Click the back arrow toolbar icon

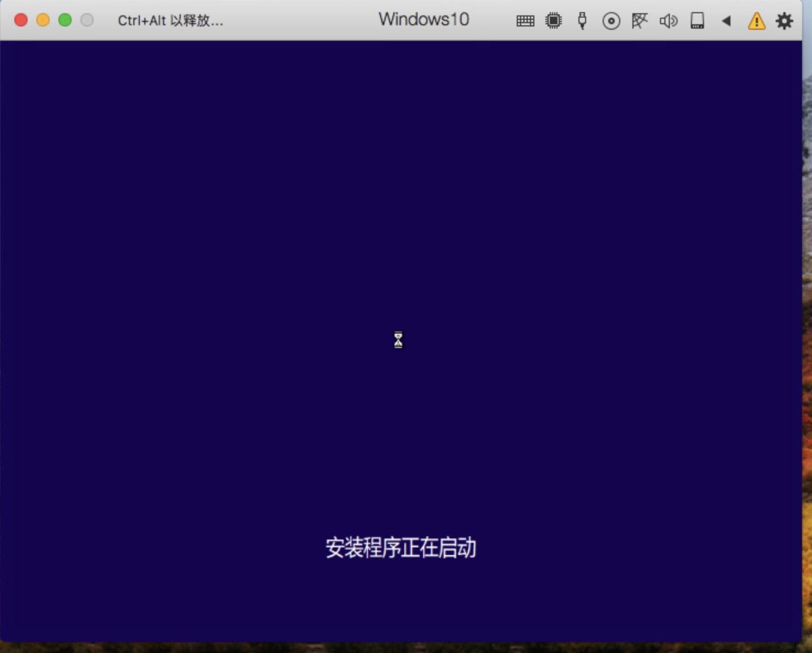click(726, 21)
